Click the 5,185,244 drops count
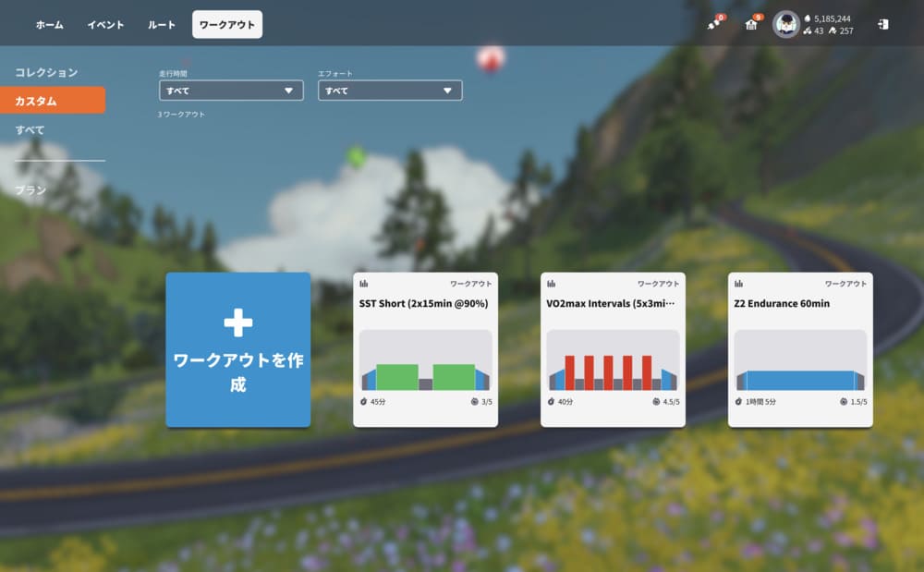The image size is (924, 572). point(833,18)
